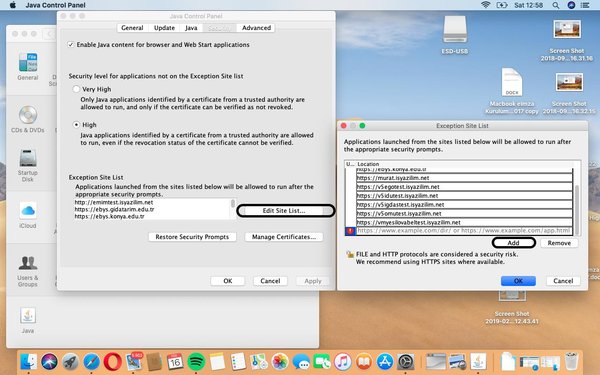
Task: Open Trash in the dock
Action: [x=571, y=361]
